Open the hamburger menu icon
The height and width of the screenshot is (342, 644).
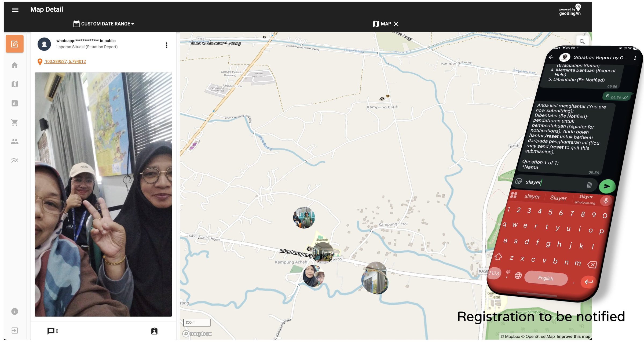[15, 10]
